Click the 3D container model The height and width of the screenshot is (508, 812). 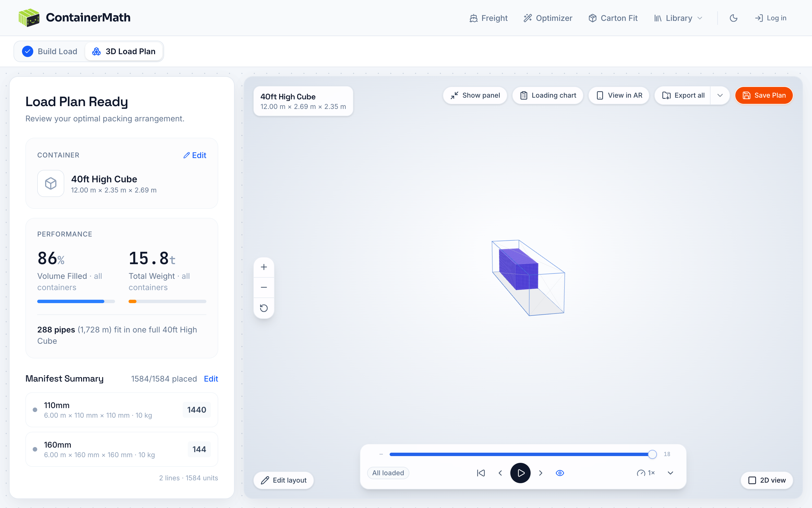[528, 277]
